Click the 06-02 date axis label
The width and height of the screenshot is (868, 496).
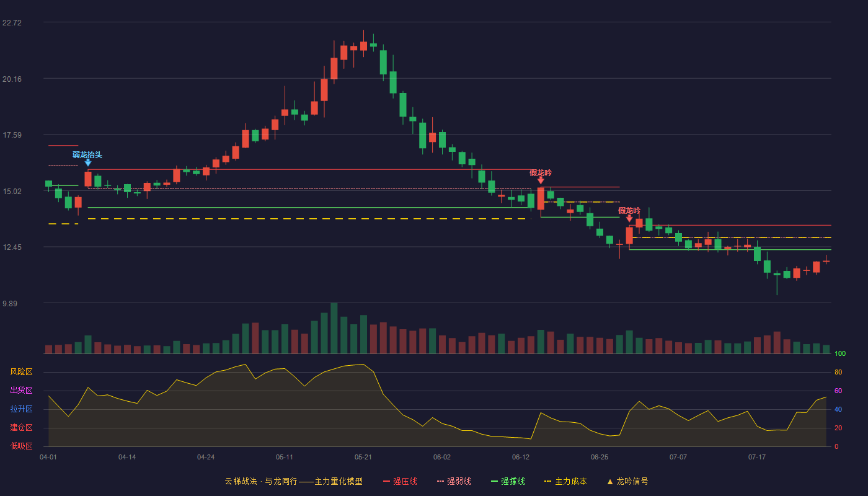[x=442, y=457]
